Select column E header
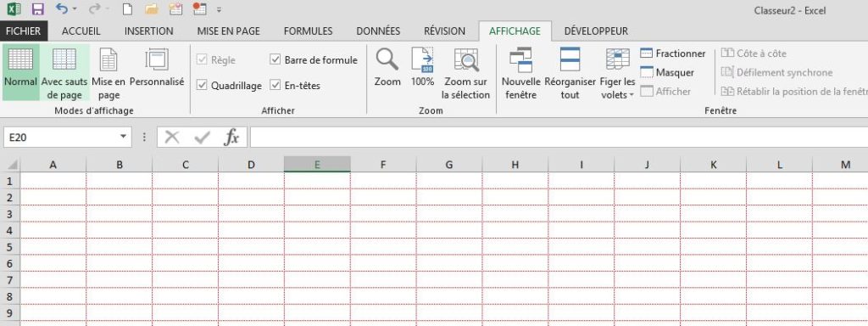 317,165
